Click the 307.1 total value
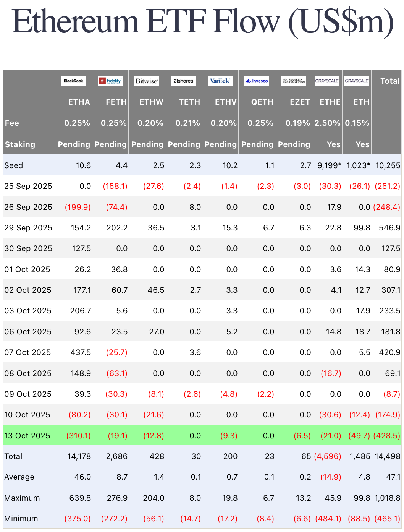404x532 pixels. point(391,290)
